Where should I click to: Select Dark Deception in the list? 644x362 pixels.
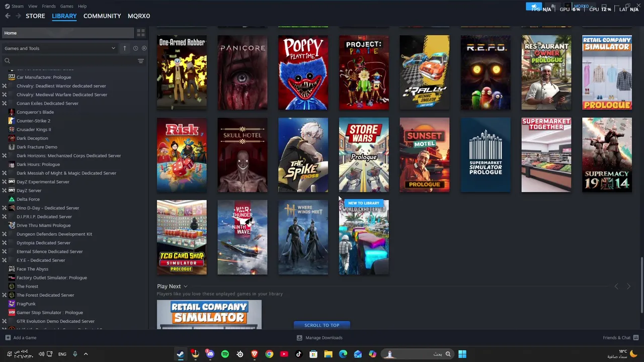[32, 138]
